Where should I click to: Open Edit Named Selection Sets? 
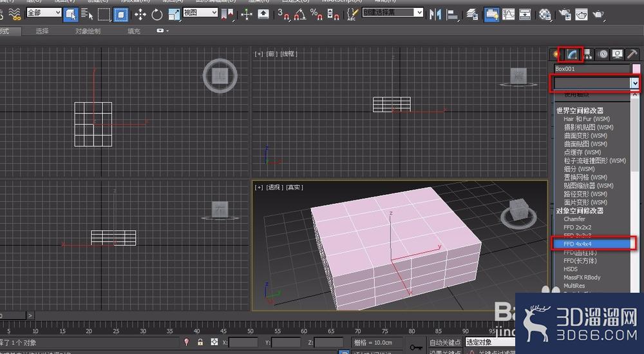(x=352, y=15)
